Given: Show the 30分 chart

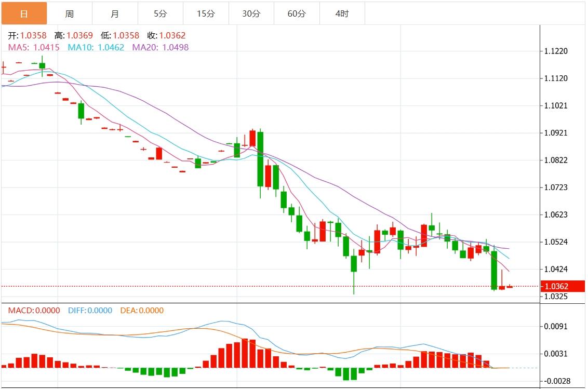Looking at the screenshot, I should [251, 14].
